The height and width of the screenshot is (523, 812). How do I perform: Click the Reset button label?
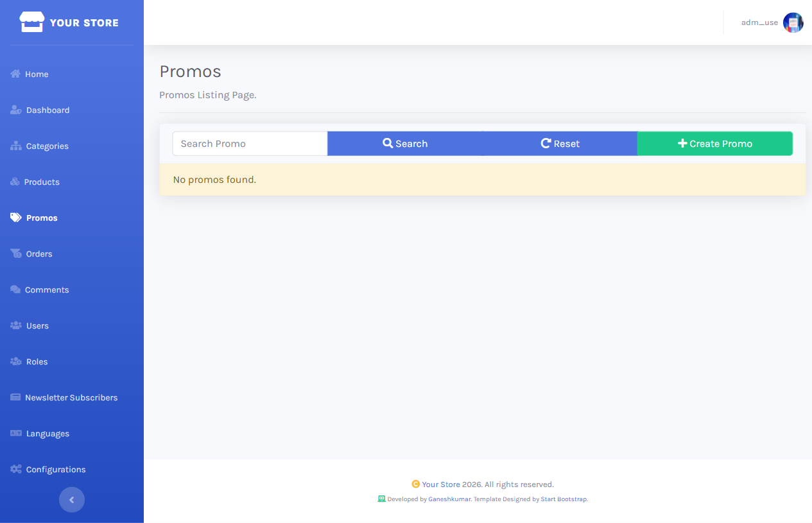[567, 144]
